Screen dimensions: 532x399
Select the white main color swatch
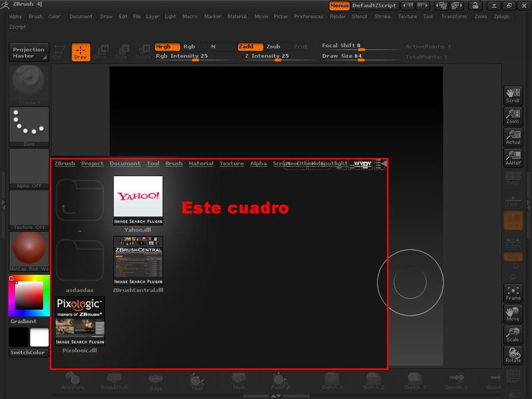[x=39, y=337]
